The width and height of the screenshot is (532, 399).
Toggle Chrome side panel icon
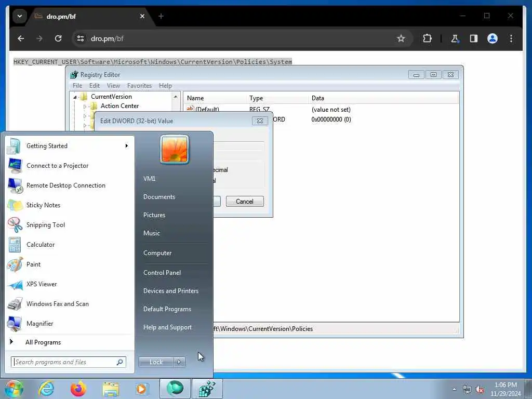[x=474, y=38]
